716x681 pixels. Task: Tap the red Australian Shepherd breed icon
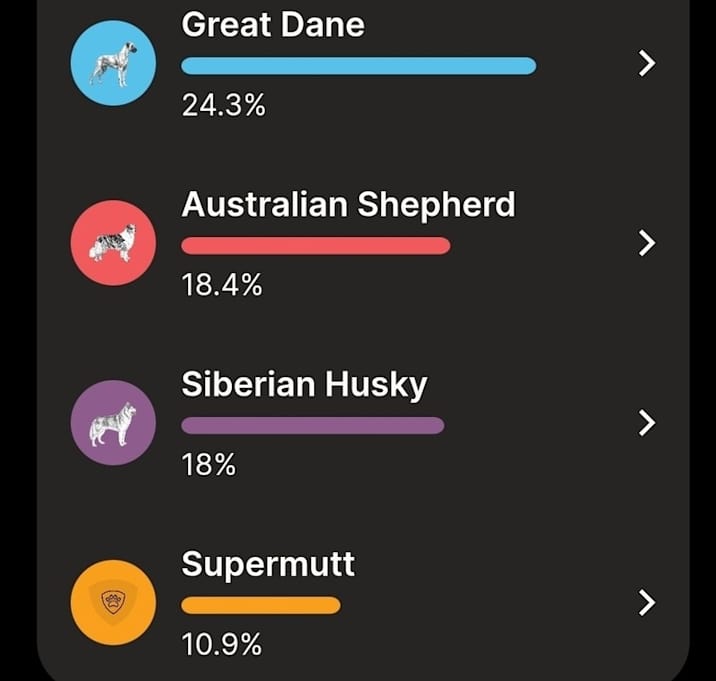coord(113,243)
